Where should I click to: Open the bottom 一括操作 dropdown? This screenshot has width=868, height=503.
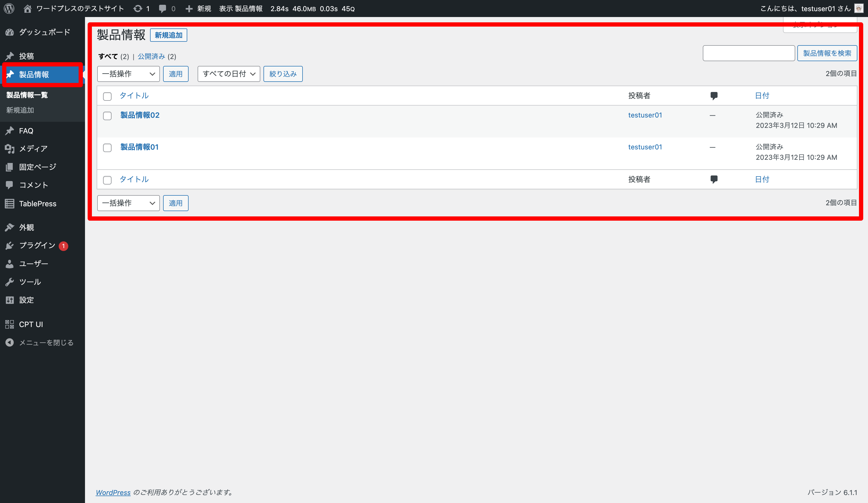pyautogui.click(x=129, y=203)
